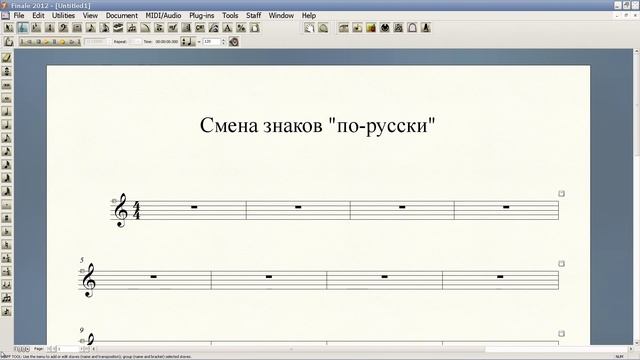
Task: Open the Tools menu
Action: click(230, 16)
